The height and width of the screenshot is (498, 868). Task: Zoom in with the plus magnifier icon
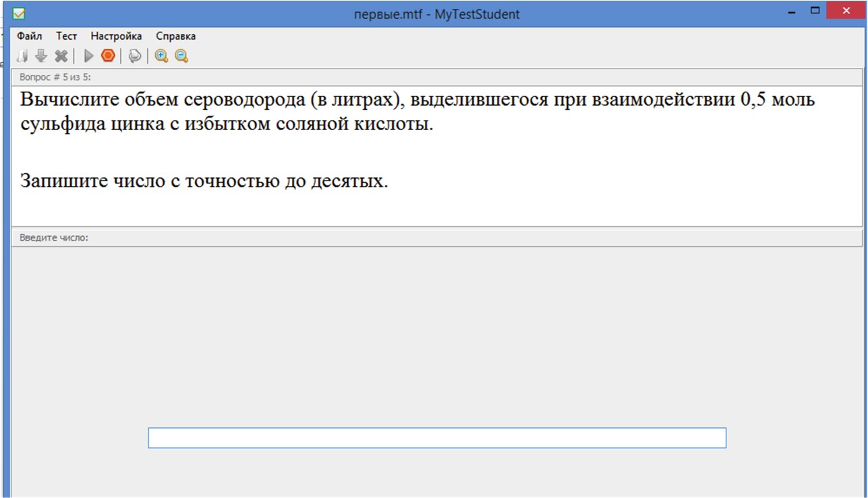161,56
